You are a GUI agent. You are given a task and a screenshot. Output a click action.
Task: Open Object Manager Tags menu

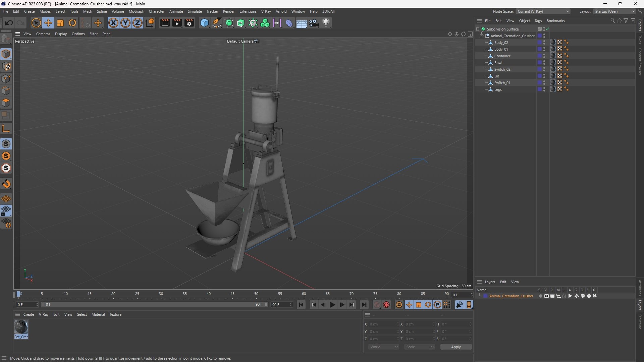538,21
